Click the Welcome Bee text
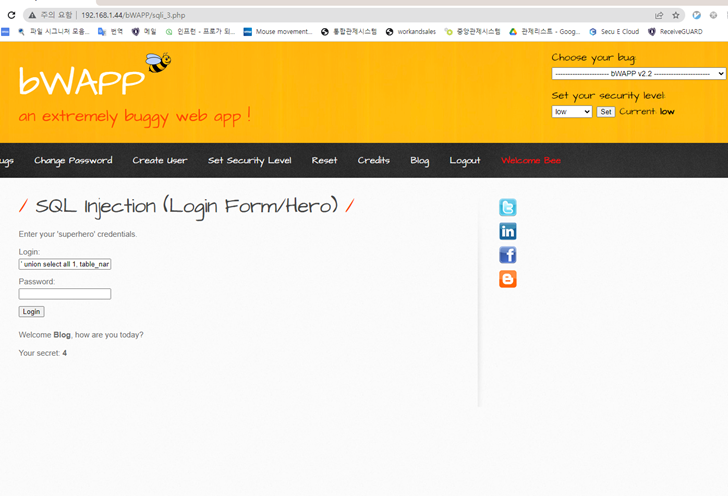The width and height of the screenshot is (728, 496). (531, 160)
